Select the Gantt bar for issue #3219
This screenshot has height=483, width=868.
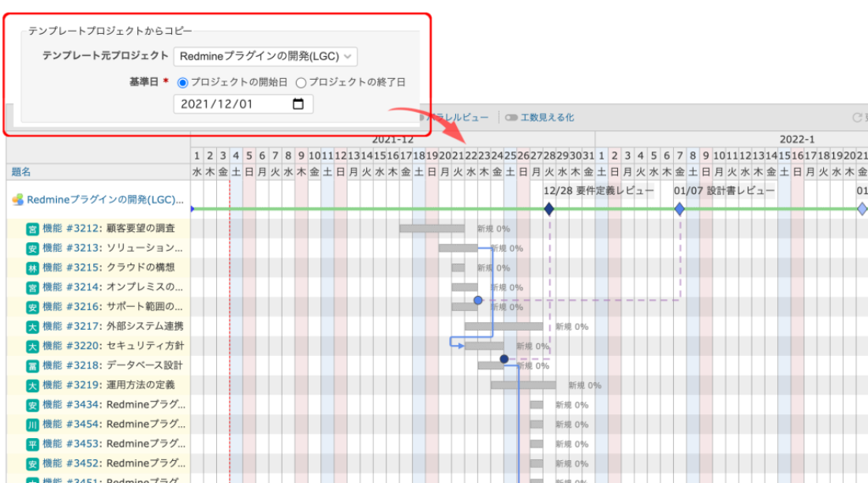pos(523,385)
